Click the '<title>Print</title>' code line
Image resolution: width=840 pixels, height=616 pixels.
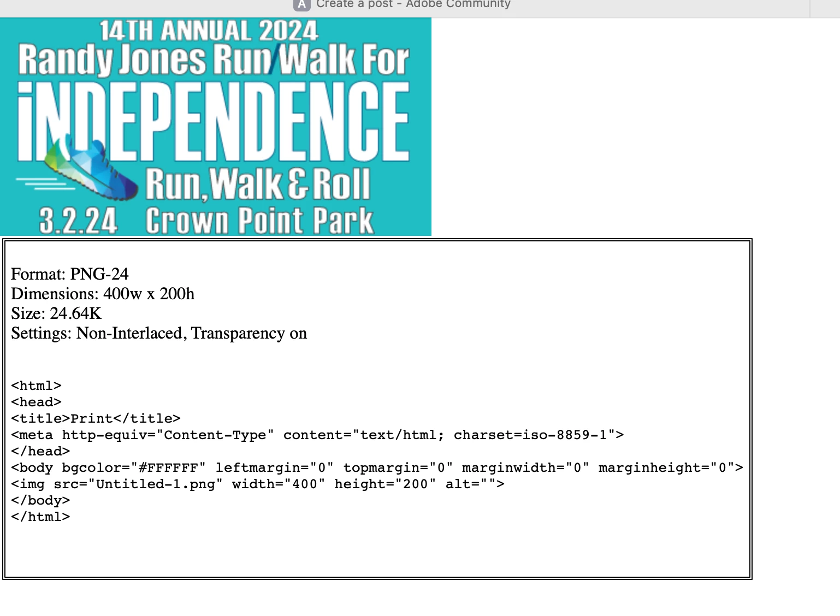[x=96, y=418]
